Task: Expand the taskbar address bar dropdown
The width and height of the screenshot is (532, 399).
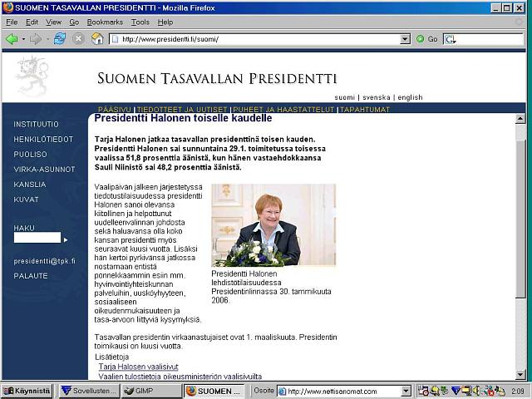Action: [411, 391]
